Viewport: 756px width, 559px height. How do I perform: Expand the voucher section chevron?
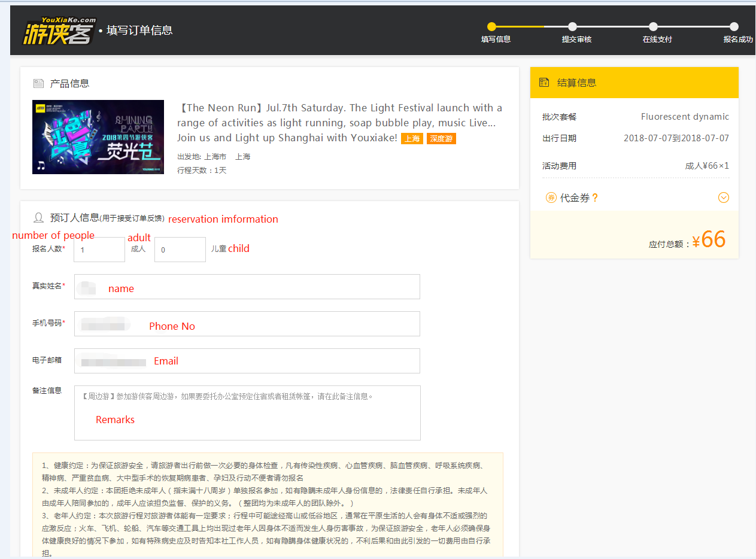(x=723, y=198)
